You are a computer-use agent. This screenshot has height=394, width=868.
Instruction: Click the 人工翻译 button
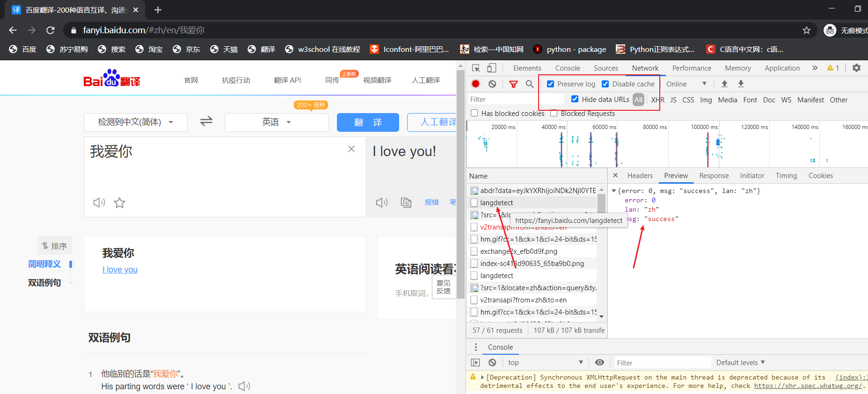pos(432,122)
